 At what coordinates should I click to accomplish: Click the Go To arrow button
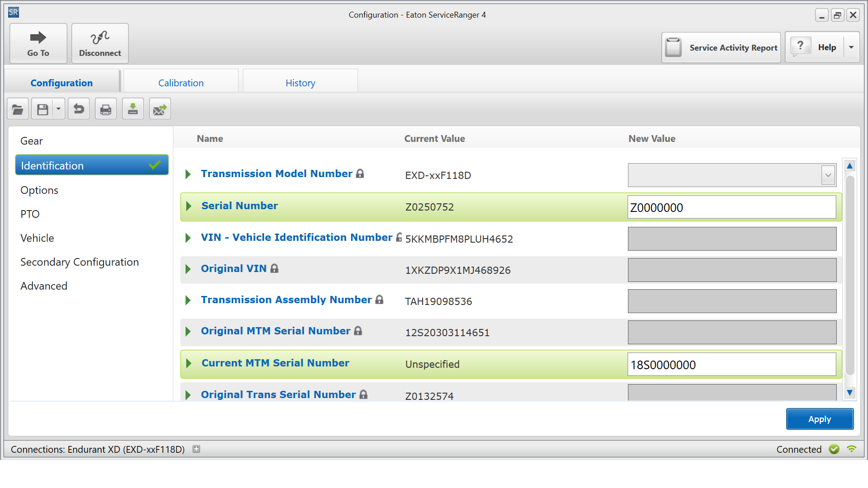(38, 43)
